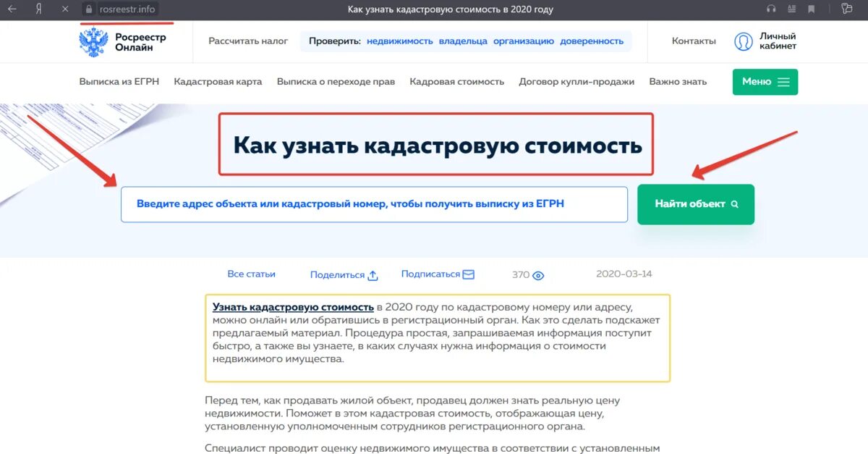The height and width of the screenshot is (454, 868).
Task: Open the Yandex home icon
Action: [38, 9]
